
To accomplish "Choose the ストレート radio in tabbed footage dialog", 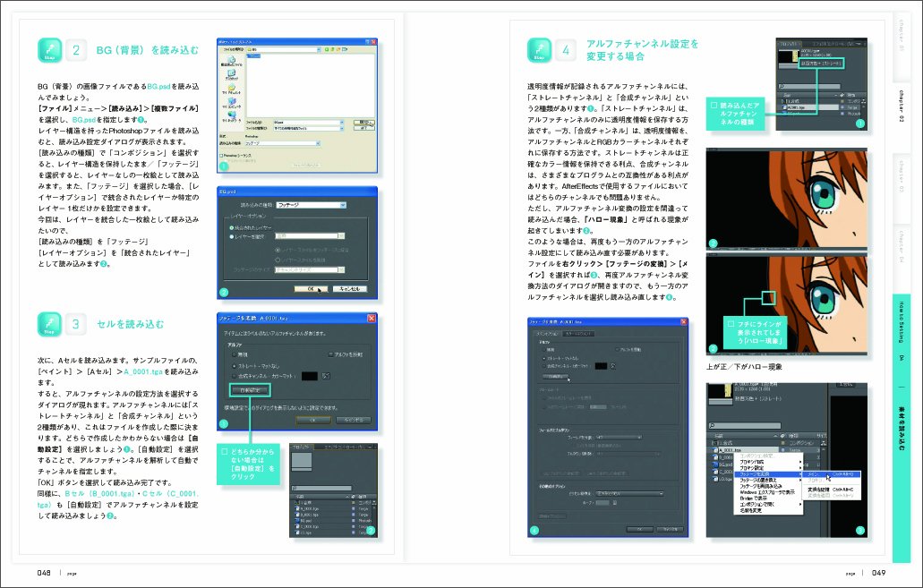I will 543,358.
